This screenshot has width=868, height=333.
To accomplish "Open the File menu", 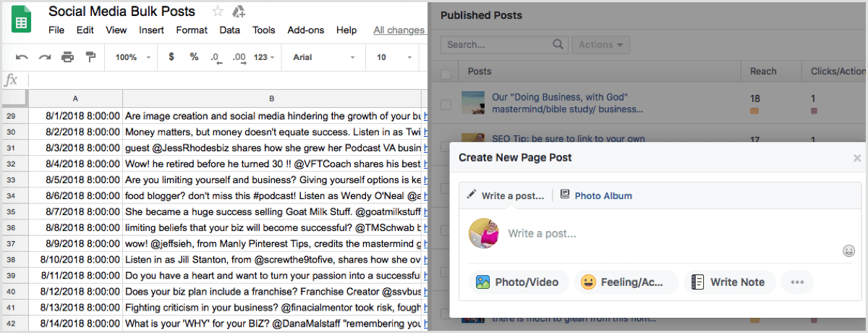I will tap(56, 30).
